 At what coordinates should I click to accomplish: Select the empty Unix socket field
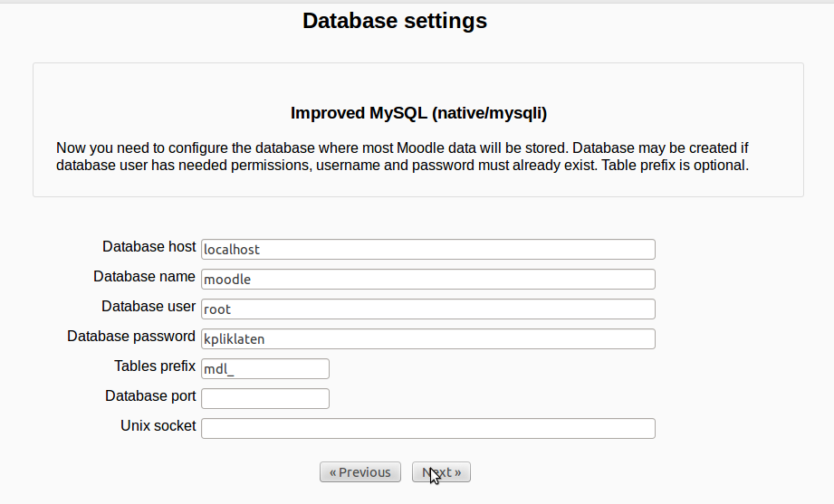click(427, 428)
